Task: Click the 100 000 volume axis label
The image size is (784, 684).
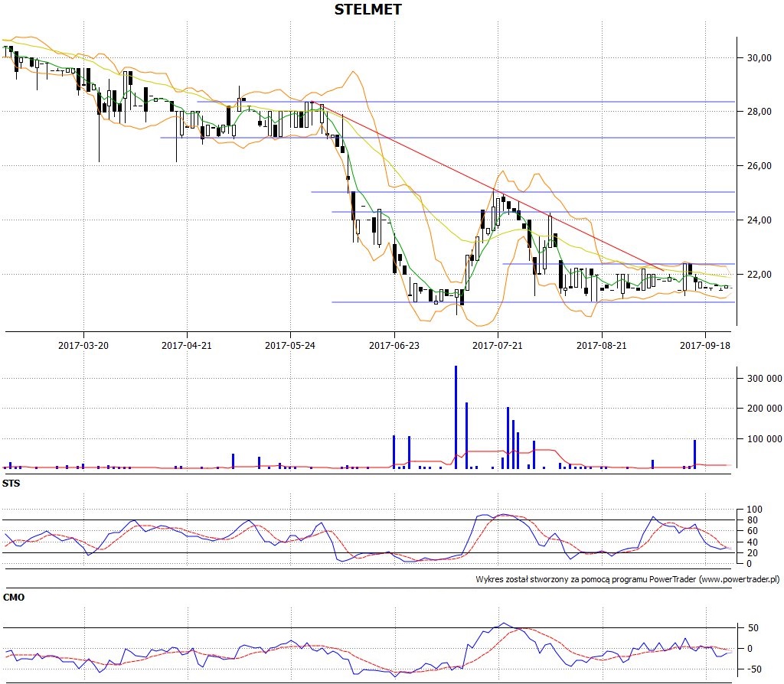Action: [x=765, y=439]
